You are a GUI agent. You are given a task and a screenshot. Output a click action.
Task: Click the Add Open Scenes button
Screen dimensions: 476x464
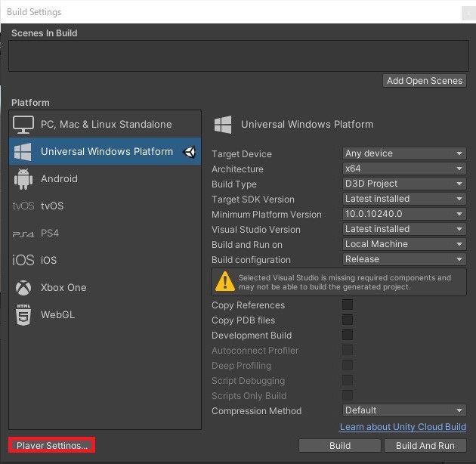(x=425, y=81)
